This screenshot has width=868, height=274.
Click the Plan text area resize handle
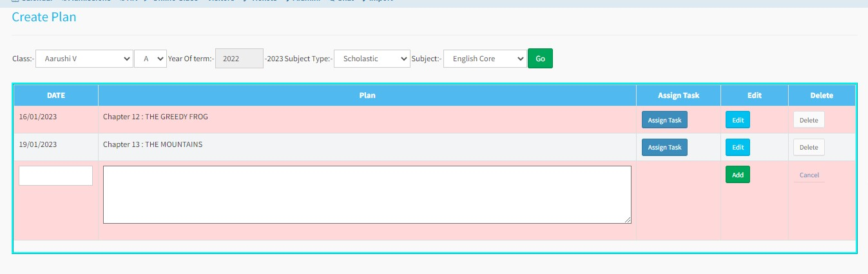(628, 220)
